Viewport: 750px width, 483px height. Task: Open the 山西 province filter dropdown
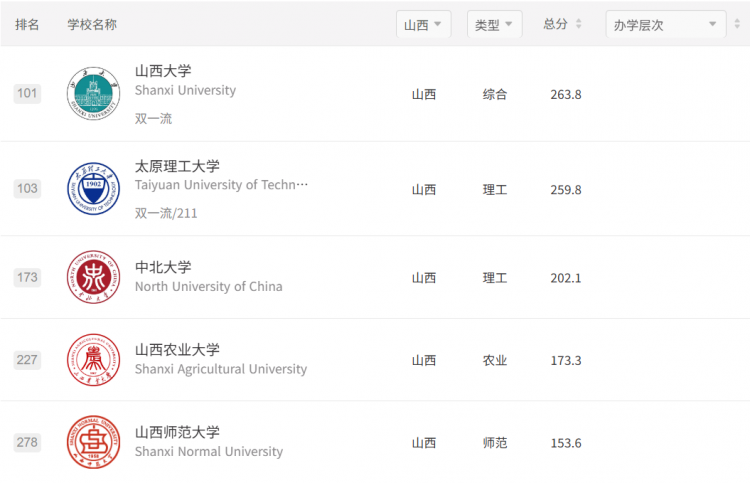pyautogui.click(x=423, y=24)
